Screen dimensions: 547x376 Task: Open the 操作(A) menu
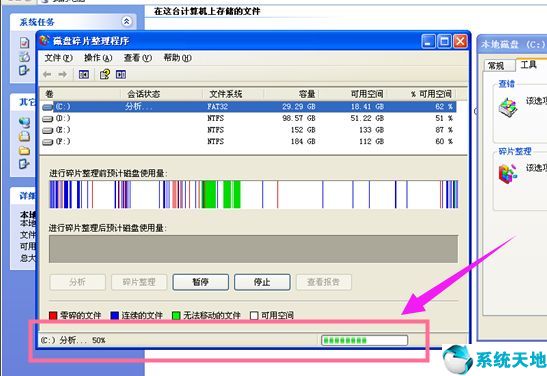click(98, 58)
